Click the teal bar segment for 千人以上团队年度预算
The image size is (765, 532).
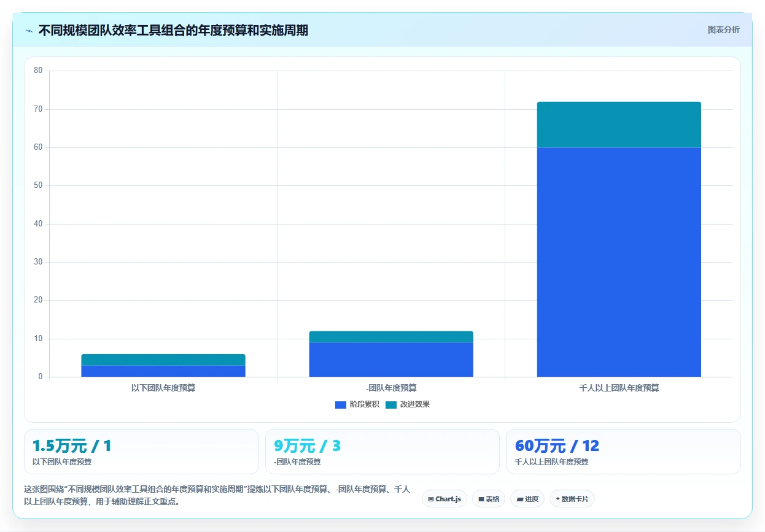(x=619, y=125)
